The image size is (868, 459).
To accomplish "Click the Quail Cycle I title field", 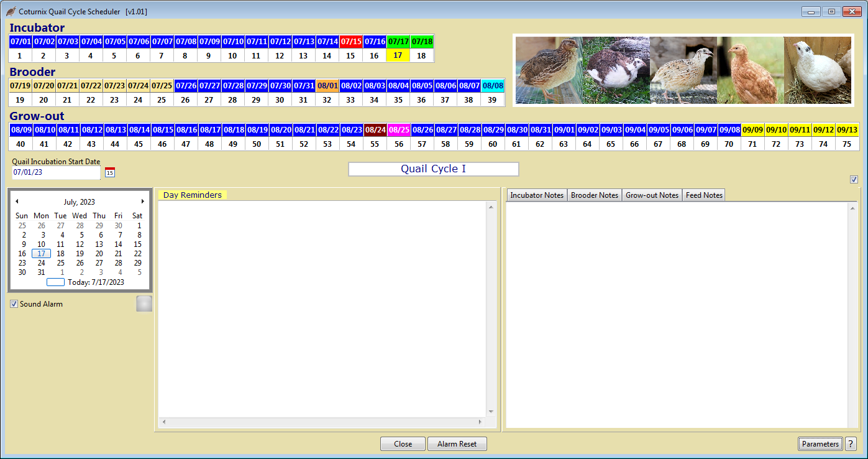I will coord(433,169).
